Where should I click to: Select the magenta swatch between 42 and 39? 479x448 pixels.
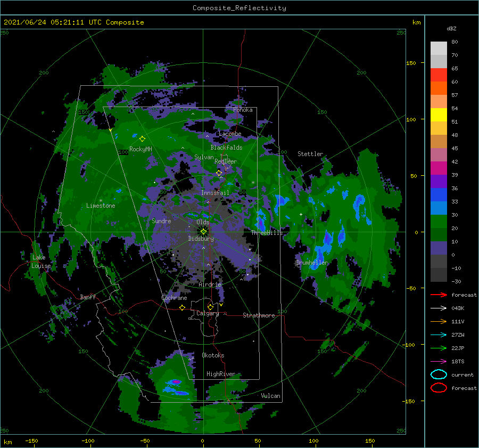tap(439, 168)
